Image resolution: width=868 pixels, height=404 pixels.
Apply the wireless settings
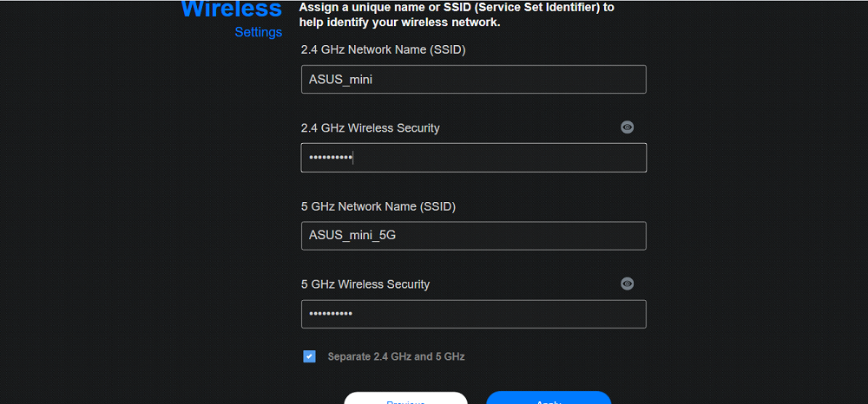(549, 398)
